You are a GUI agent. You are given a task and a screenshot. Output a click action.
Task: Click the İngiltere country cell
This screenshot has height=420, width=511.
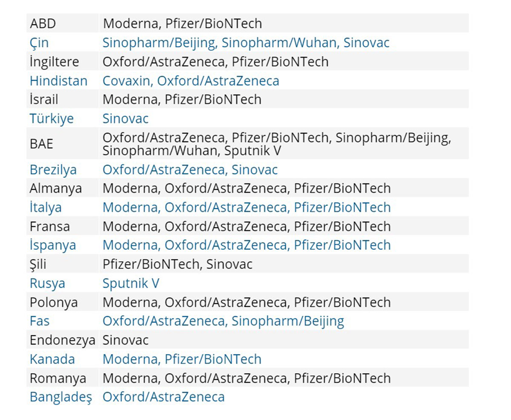pyautogui.click(x=55, y=61)
